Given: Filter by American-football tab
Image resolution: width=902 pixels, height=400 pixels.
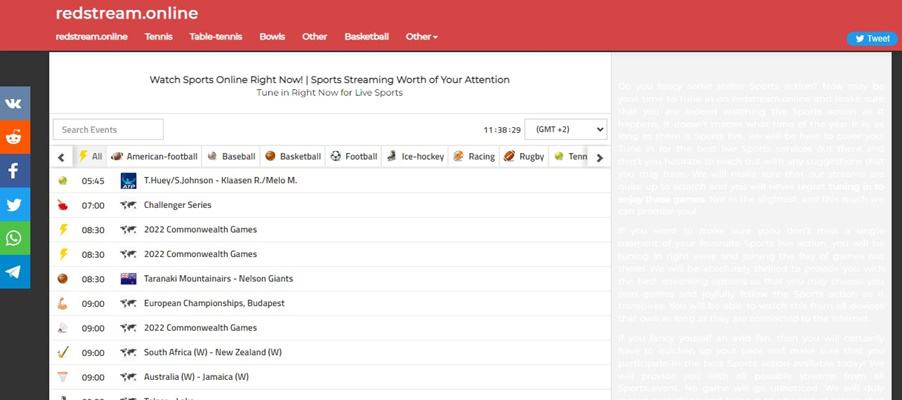Looking at the screenshot, I should click(x=154, y=157).
